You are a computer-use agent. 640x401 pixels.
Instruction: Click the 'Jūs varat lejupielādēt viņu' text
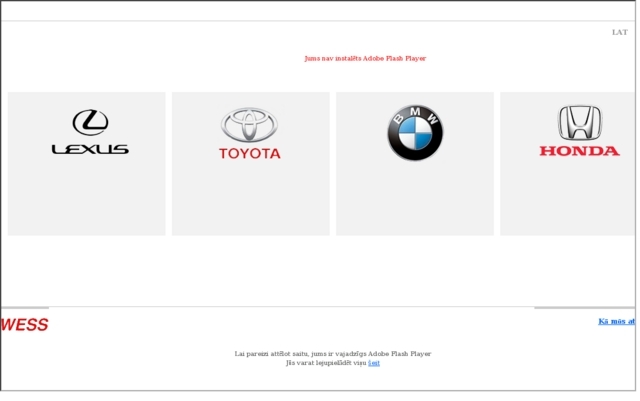coord(326,363)
